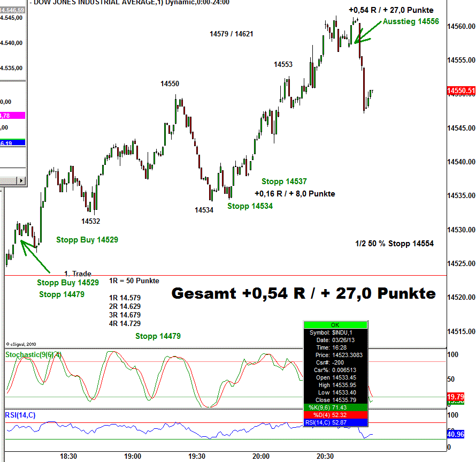Image resolution: width=476 pixels, height=462 pixels.
Task: Click the 19:00 time axis label
Action: coord(133,456)
